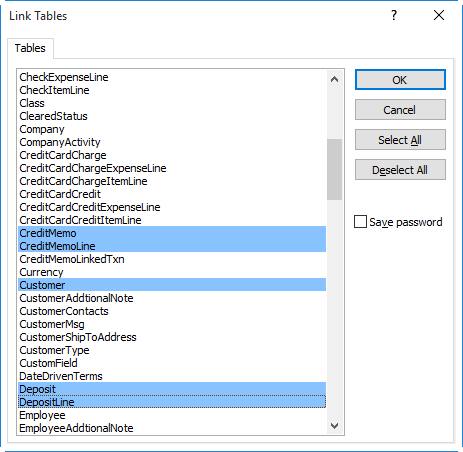Select the Currency table
Image resolution: width=463 pixels, height=452 pixels.
[x=172, y=272]
